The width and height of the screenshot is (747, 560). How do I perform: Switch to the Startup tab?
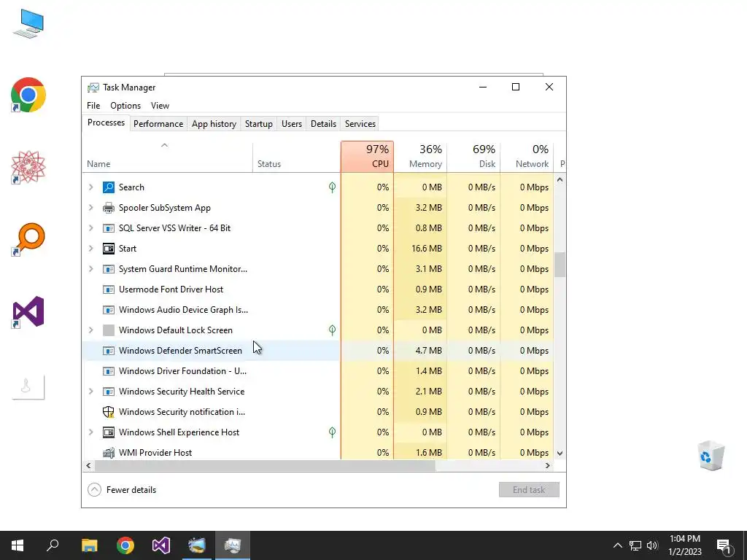259,124
